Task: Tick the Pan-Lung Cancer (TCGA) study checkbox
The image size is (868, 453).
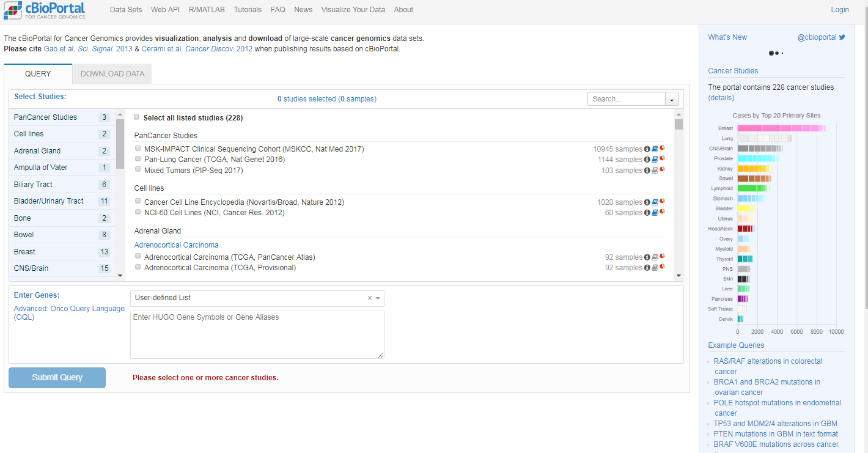Action: pyautogui.click(x=138, y=159)
